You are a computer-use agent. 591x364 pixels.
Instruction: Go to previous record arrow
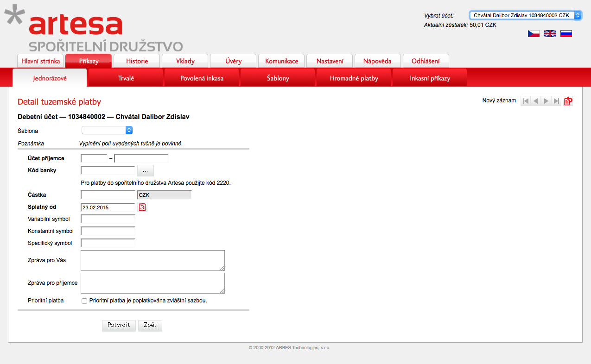pyautogui.click(x=536, y=101)
